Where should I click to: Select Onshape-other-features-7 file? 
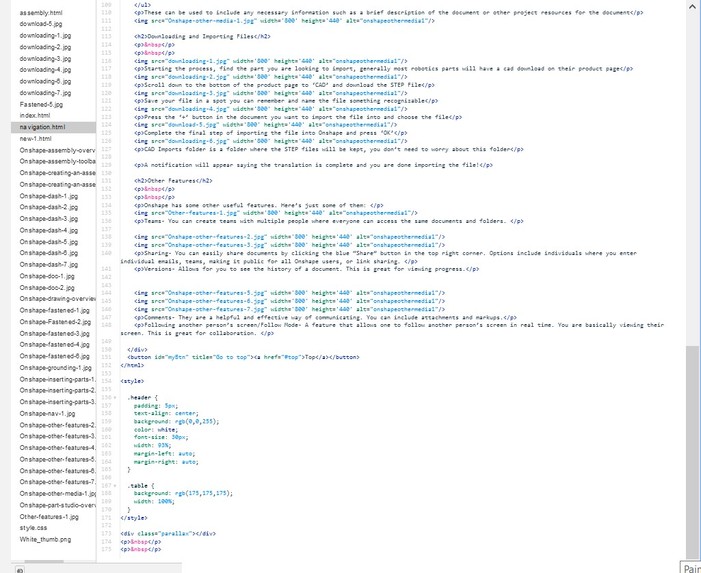click(x=57, y=482)
